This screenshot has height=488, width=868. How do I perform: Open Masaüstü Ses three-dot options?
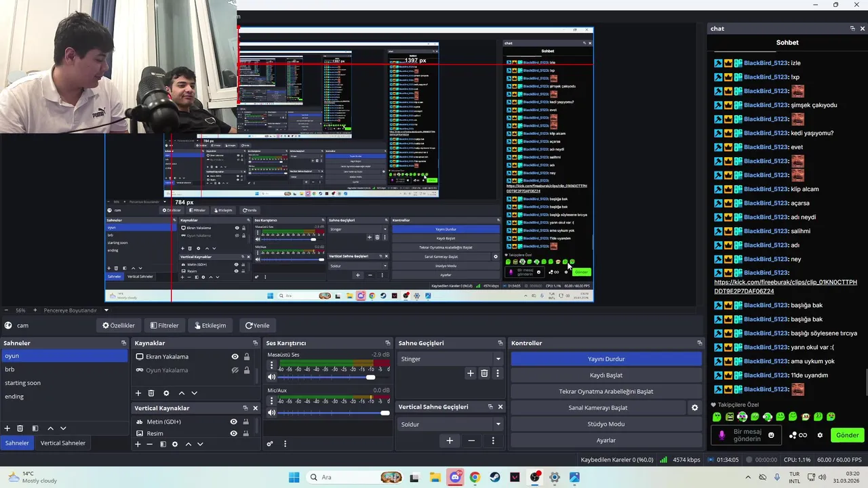point(272,367)
